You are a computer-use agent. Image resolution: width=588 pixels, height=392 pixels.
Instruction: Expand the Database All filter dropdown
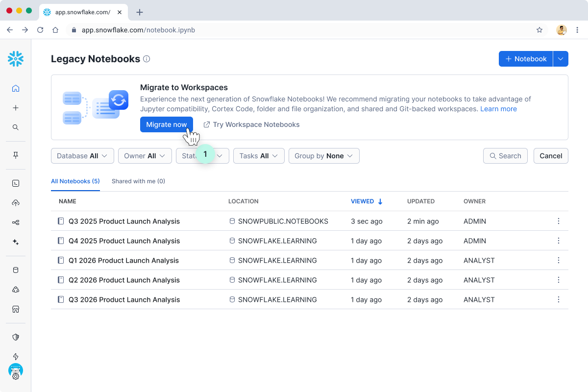pyautogui.click(x=82, y=156)
